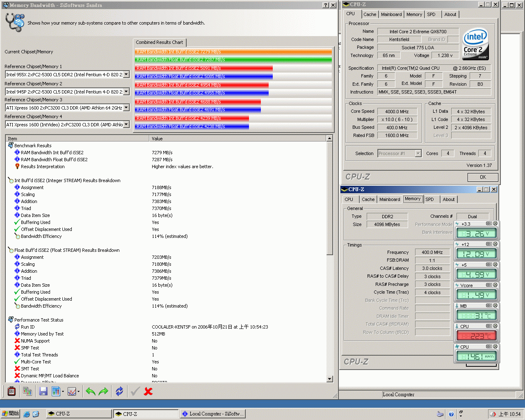The image size is (525, 420).
Task: Click the line graph icon in toolbar
Action: [x=72, y=391]
